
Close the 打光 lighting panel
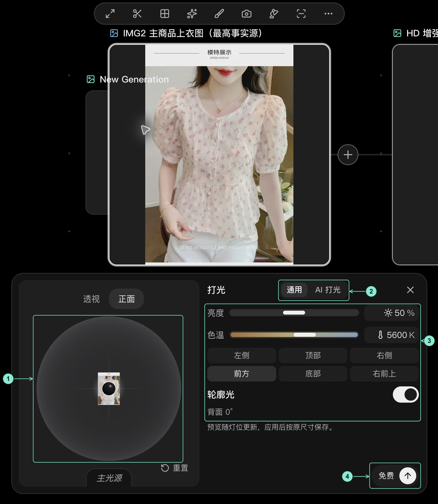pos(410,290)
